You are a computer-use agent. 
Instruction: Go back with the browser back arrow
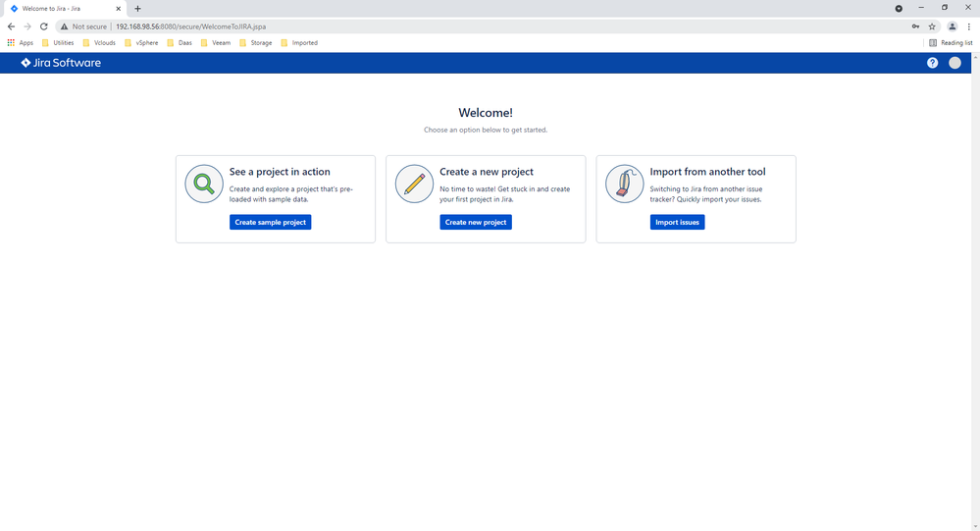coord(11,27)
